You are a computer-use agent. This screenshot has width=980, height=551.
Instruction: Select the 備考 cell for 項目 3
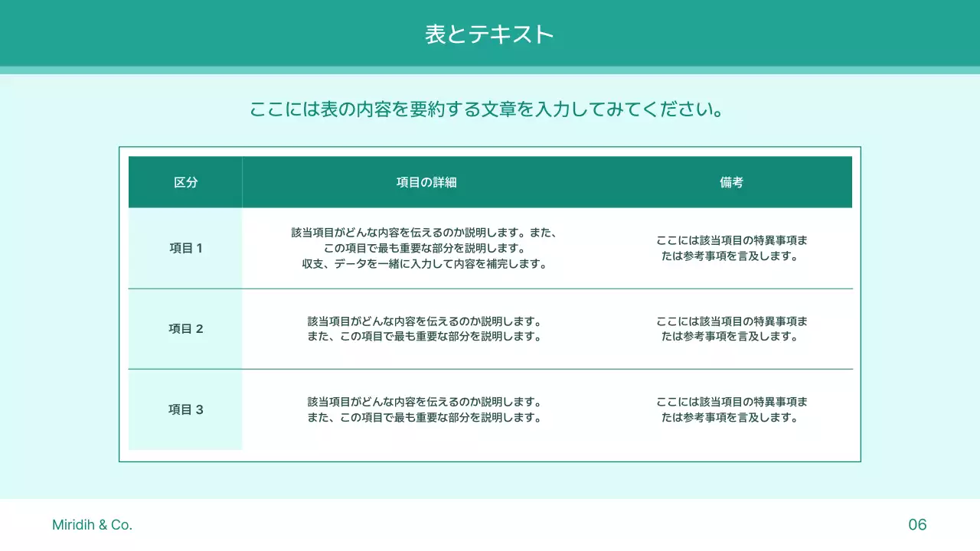pos(730,409)
